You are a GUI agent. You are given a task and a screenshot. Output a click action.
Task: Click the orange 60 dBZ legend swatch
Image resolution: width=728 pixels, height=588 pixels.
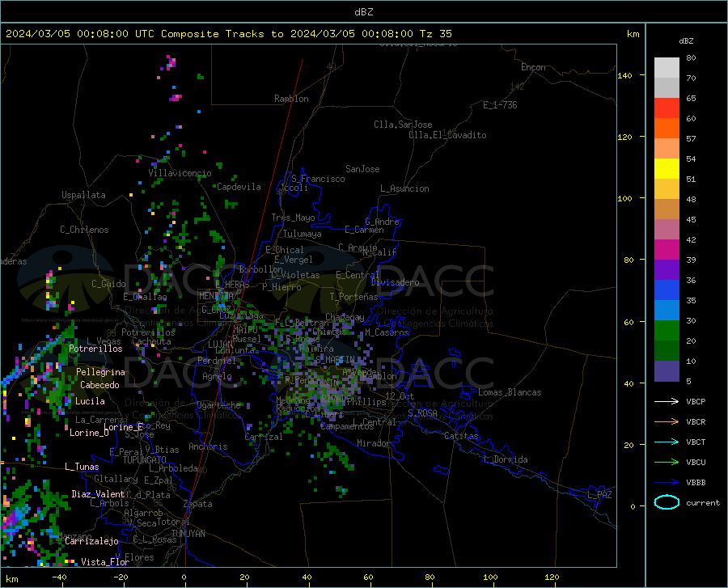[667, 128]
